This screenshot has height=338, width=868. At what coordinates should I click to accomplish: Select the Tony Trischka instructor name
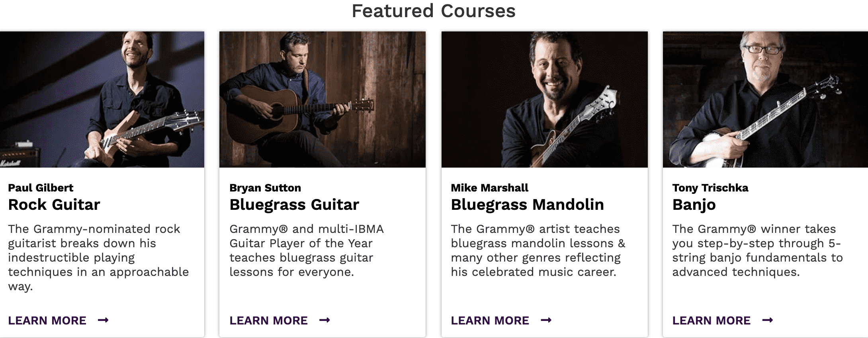(710, 188)
